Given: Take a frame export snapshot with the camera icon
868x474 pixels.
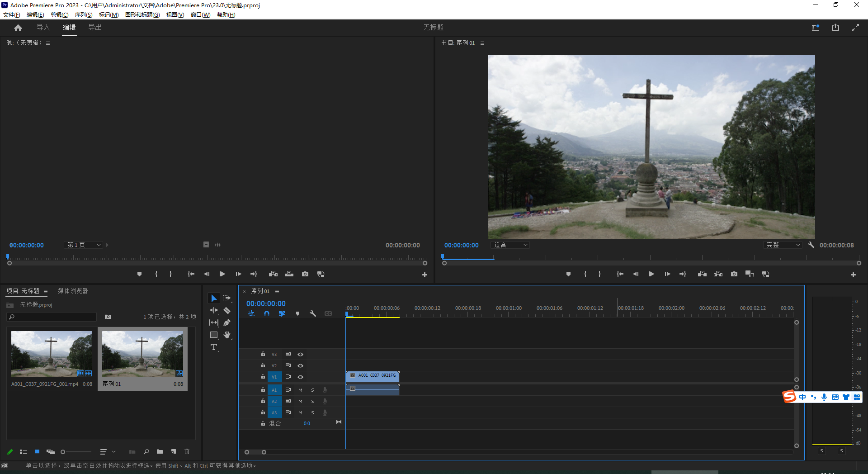Looking at the screenshot, I should point(734,274).
